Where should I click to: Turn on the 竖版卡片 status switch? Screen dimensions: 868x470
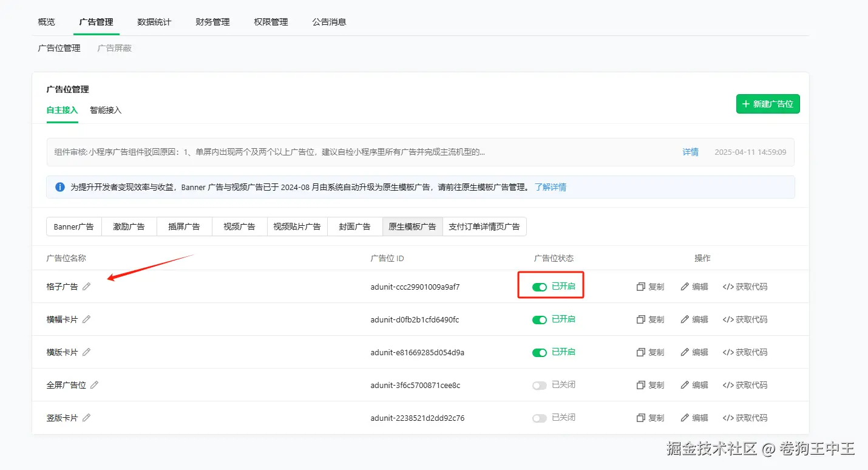click(540, 418)
